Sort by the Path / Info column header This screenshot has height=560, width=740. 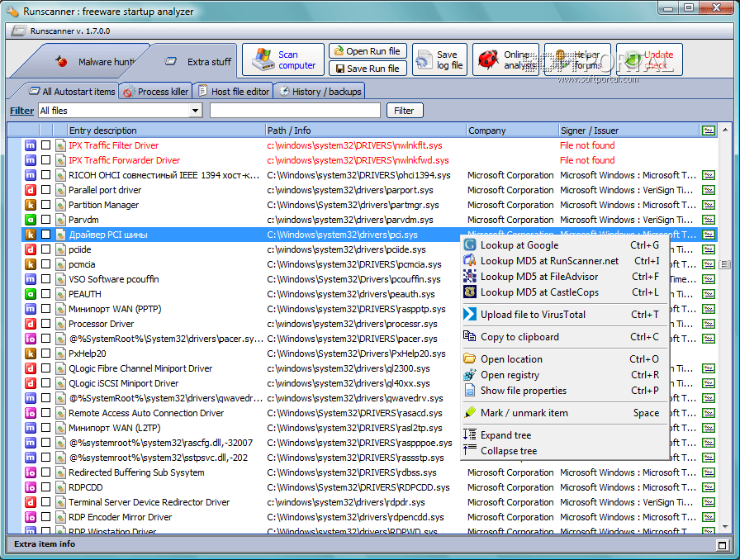point(366,131)
